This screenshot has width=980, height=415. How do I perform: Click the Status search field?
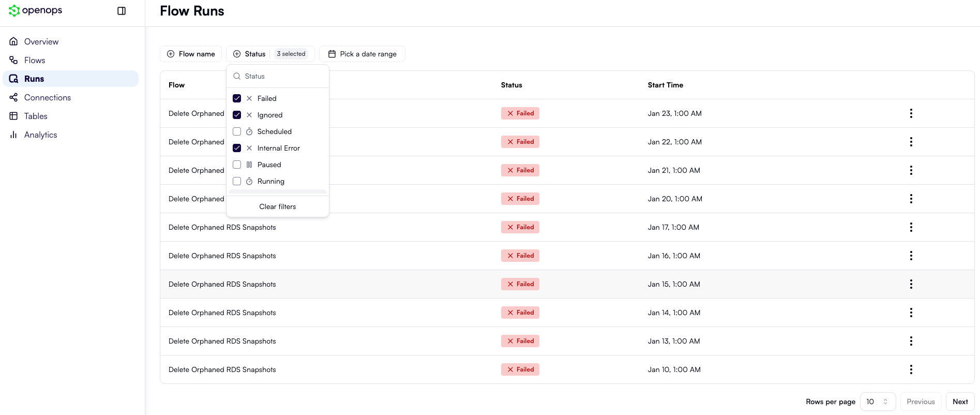tap(278, 76)
